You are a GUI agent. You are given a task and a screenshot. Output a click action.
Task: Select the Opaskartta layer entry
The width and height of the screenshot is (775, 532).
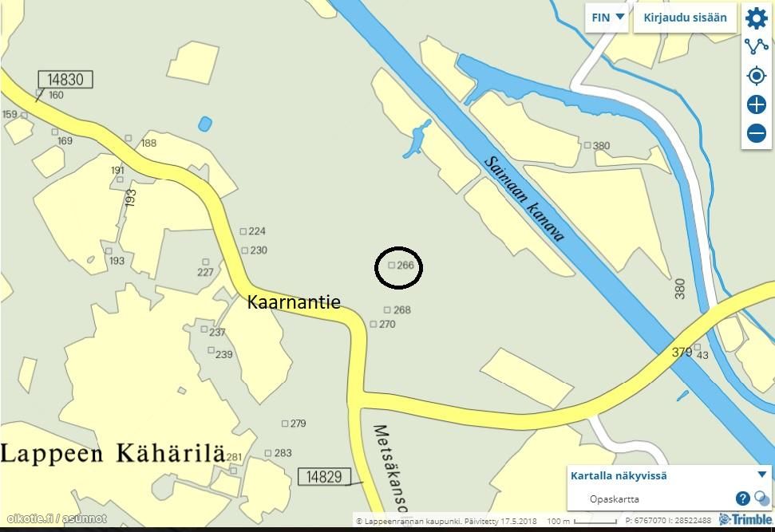[615, 499]
